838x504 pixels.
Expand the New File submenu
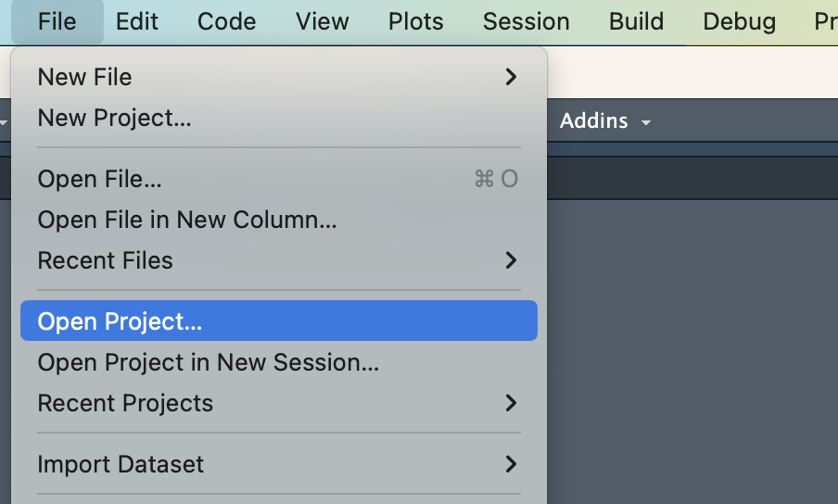tap(279, 77)
